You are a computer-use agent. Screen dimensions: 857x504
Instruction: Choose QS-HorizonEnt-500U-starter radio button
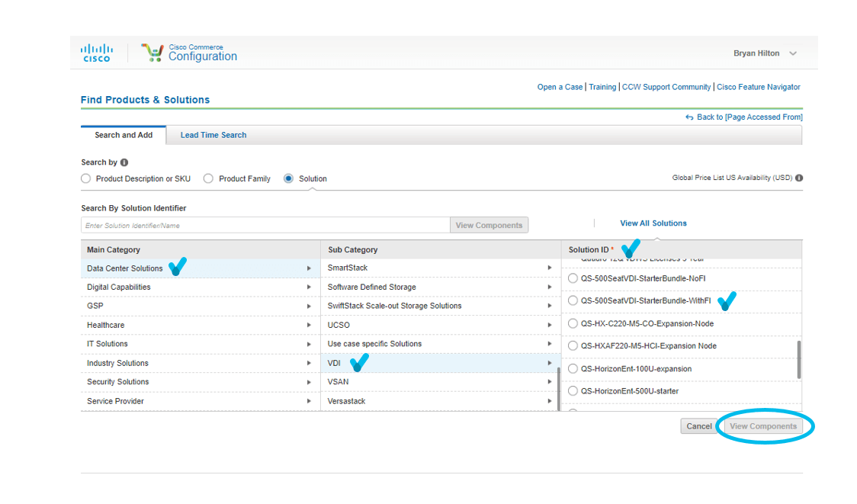[573, 391]
